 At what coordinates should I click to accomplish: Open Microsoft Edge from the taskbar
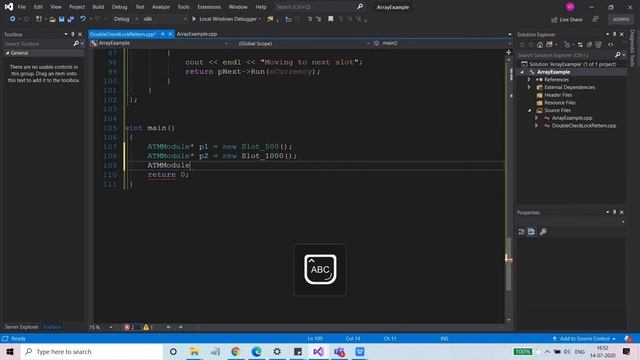tap(256, 351)
